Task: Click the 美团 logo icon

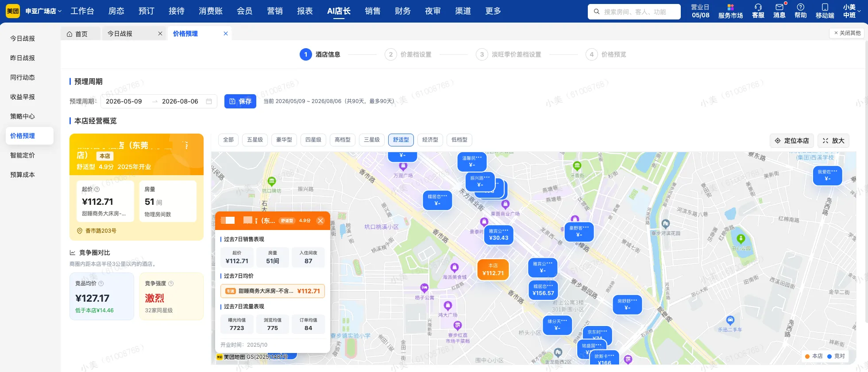Action: coord(13,11)
